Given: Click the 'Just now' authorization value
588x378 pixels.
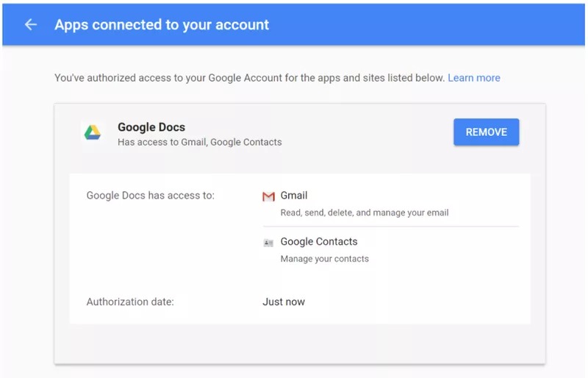Looking at the screenshot, I should [284, 302].
